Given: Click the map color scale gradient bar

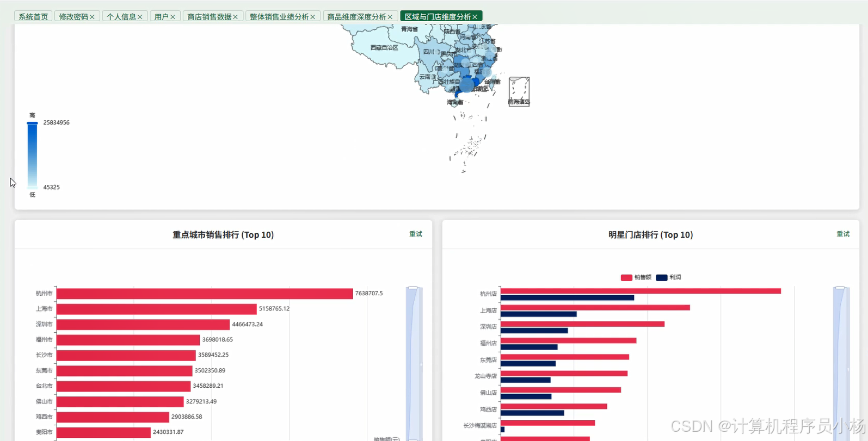Looking at the screenshot, I should pos(32,156).
